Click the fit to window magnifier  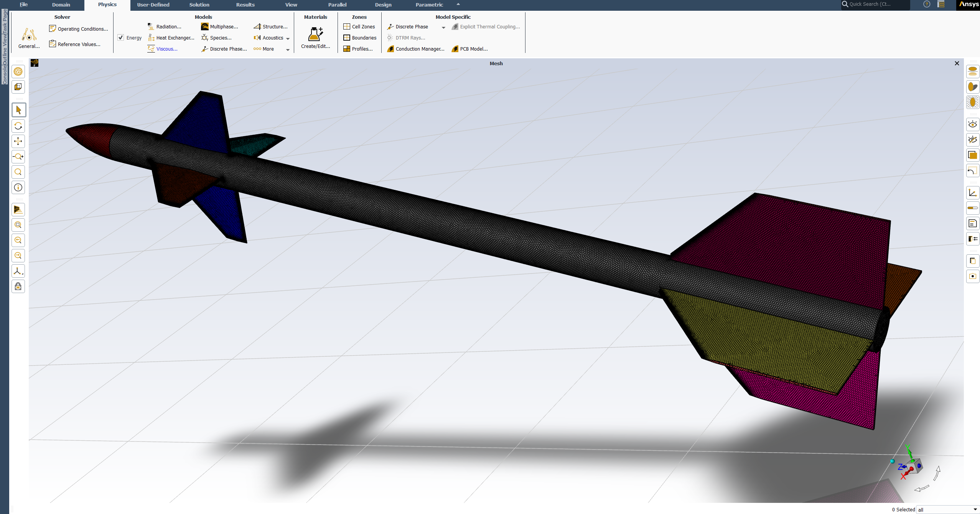pos(18,225)
